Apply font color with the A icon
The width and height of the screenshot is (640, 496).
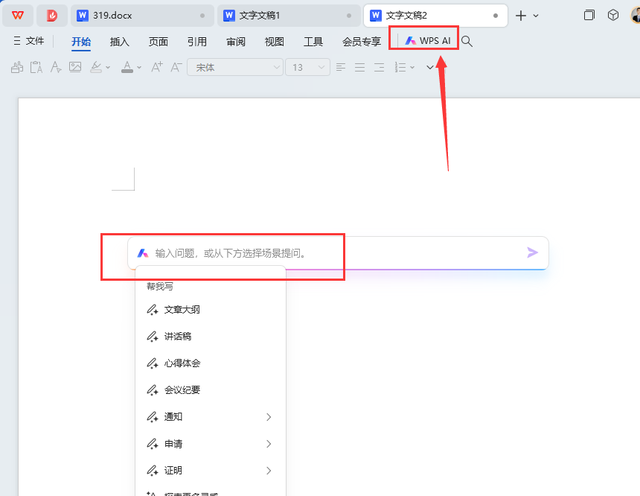pyautogui.click(x=127, y=67)
